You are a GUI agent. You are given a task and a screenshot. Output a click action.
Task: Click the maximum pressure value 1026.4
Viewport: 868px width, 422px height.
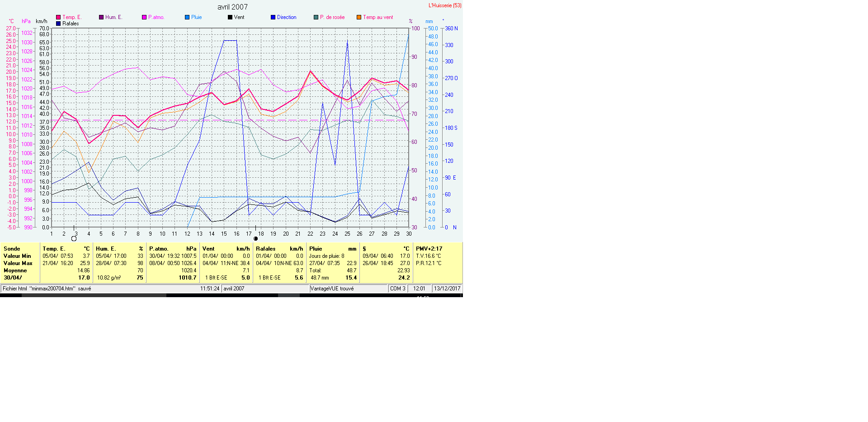tap(189, 263)
